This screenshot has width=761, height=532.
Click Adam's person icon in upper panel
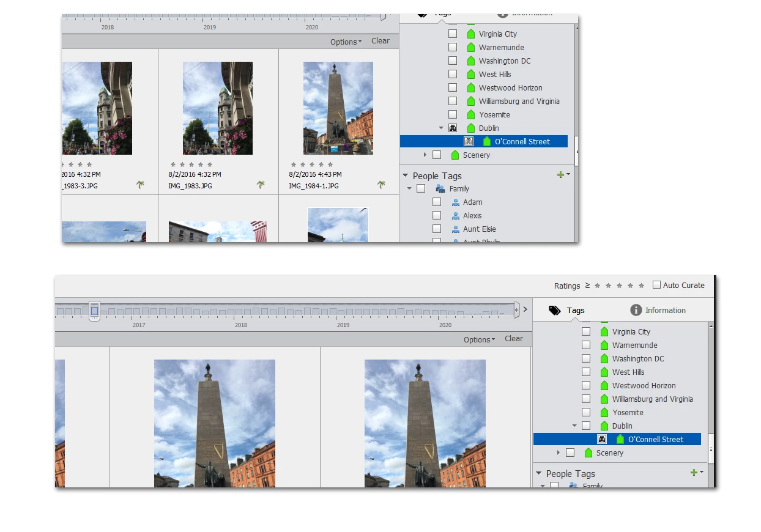coord(456,202)
